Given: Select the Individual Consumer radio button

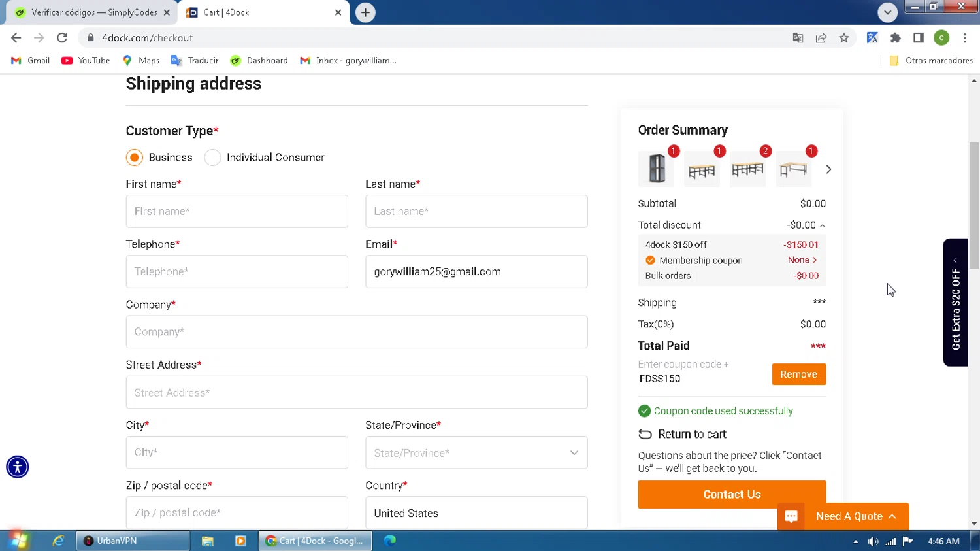Looking at the screenshot, I should pyautogui.click(x=212, y=158).
